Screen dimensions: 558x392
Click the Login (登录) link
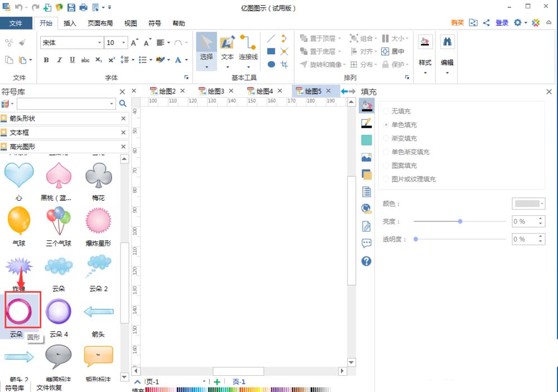502,23
